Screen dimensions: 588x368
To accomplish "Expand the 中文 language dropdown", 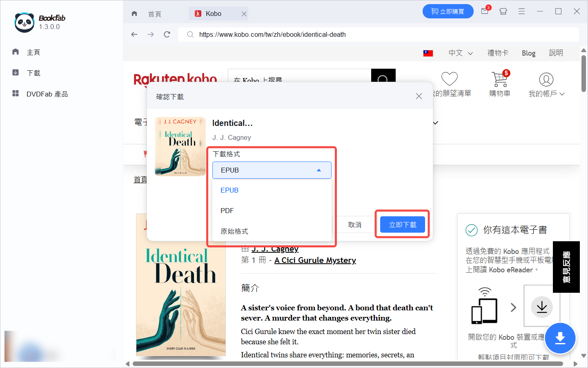I will click(x=461, y=53).
